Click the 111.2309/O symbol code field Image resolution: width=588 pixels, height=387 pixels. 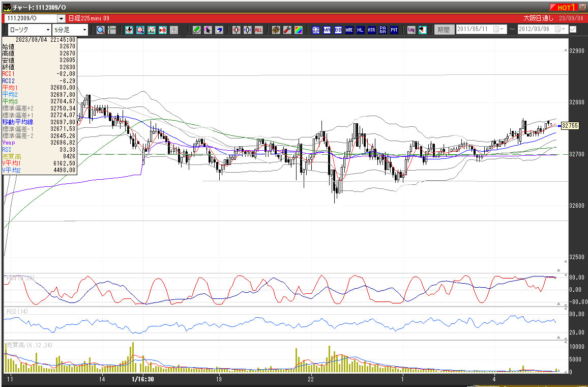31,18
